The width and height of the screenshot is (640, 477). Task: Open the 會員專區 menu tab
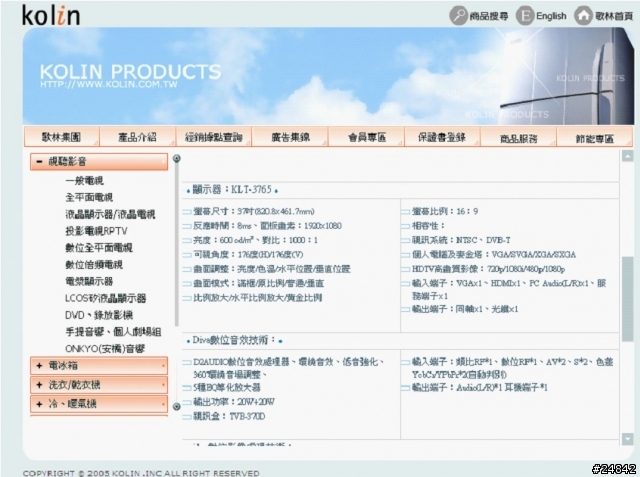[366, 137]
